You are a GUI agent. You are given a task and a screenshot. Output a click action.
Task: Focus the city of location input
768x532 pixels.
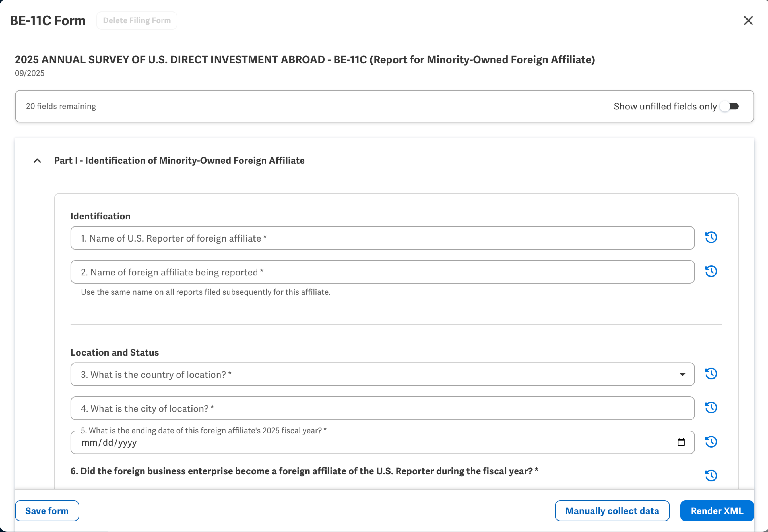(382, 408)
